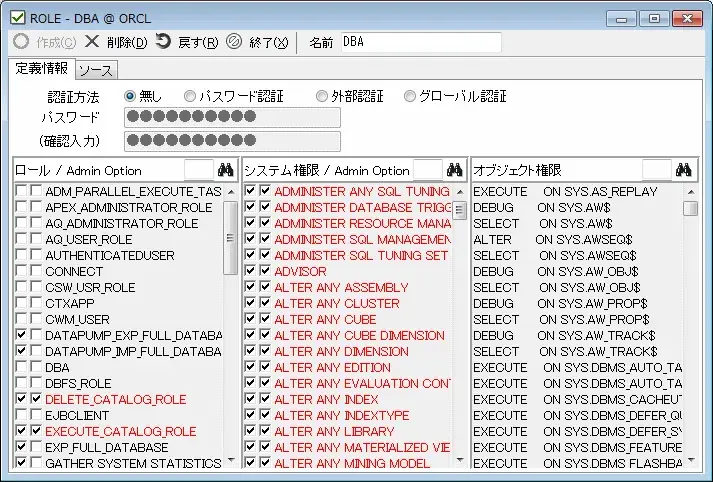Screen dimensions: 713x482
Task: Click binoculars icon in system privileges panel
Action: coord(455,170)
